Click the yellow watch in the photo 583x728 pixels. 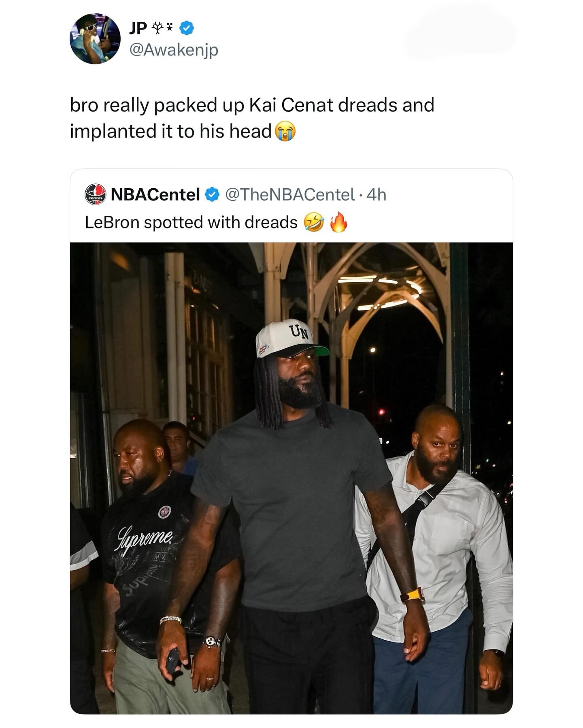413,595
